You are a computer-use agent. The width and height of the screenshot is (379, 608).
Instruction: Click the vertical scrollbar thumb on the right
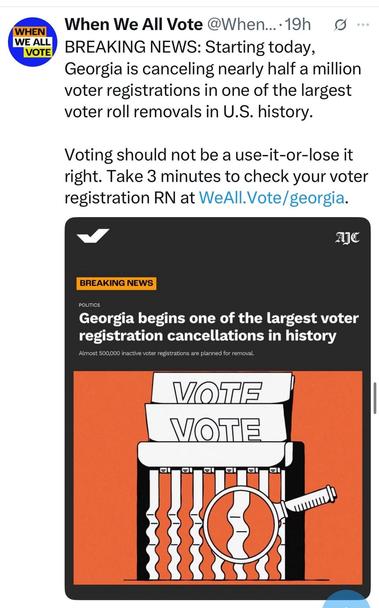click(375, 398)
